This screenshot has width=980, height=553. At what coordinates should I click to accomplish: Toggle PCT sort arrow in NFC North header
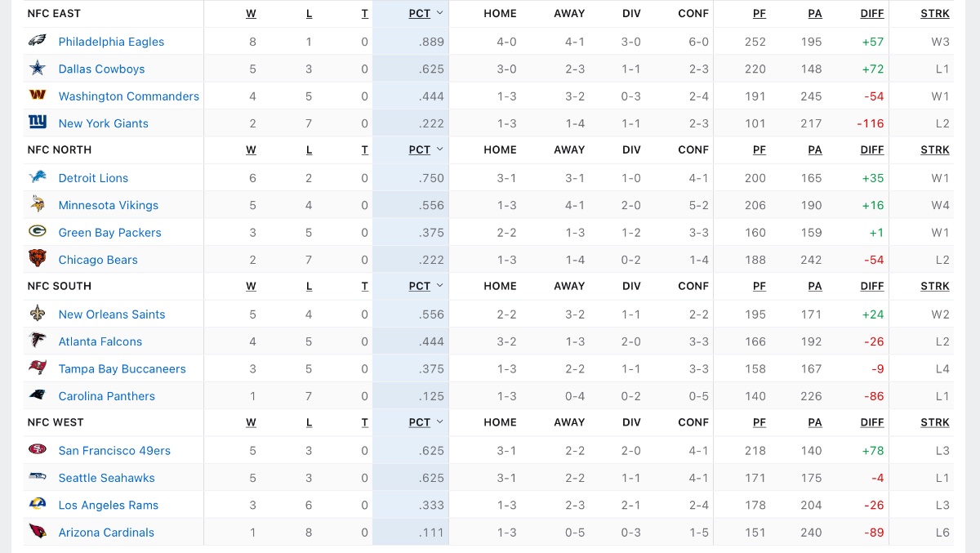[x=440, y=149]
